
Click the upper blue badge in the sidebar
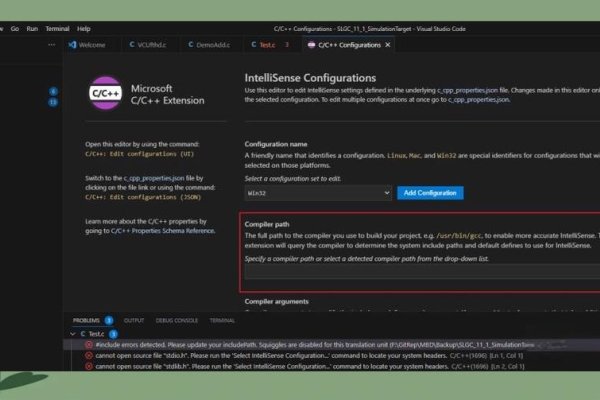point(53,91)
